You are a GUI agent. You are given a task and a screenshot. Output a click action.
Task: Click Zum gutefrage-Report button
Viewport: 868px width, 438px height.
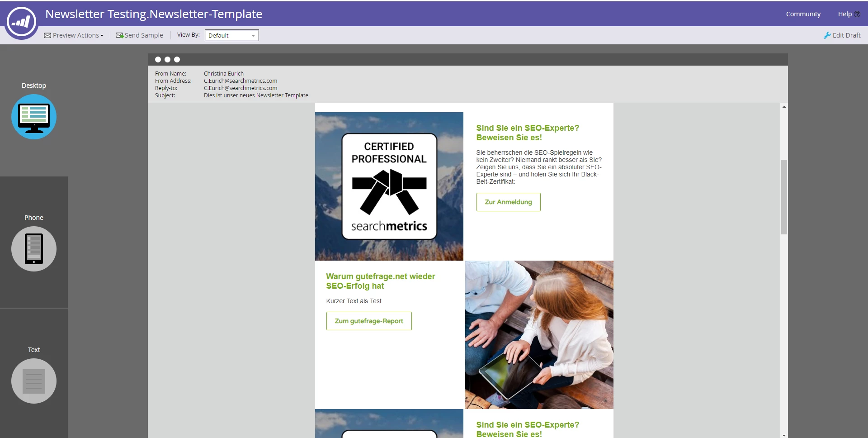(369, 321)
